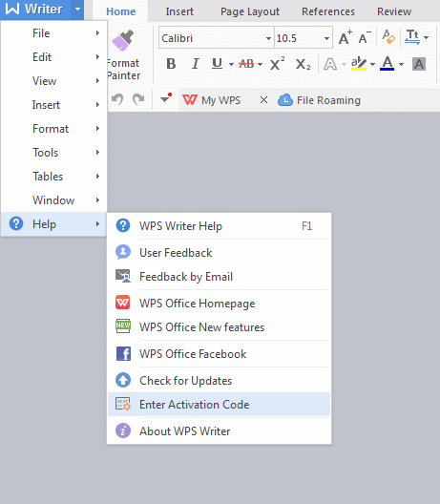Toggle Bold formatting
The height and width of the screenshot is (504, 440).
coord(171,64)
